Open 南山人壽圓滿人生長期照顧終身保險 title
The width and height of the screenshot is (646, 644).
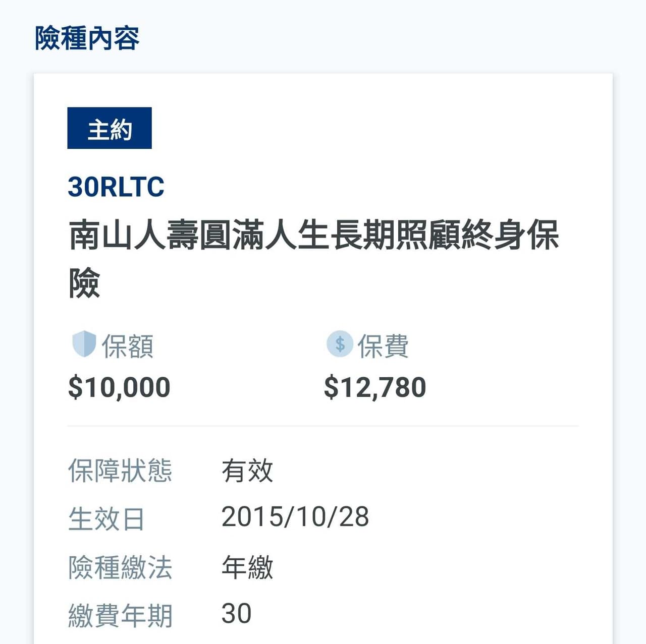click(x=313, y=259)
